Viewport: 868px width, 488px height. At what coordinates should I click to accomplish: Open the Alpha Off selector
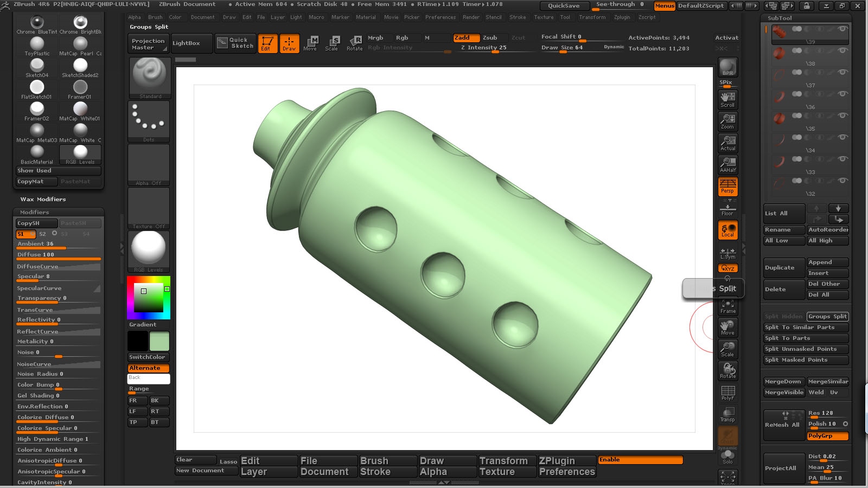coord(149,165)
